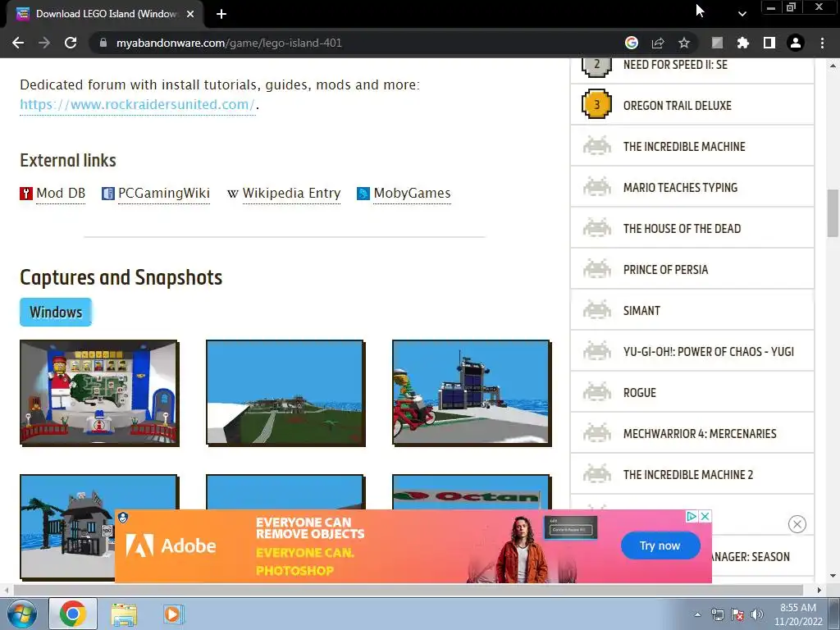Viewport: 840px width, 630px height.
Task: Open the Mod DB external link
Action: pos(61,193)
